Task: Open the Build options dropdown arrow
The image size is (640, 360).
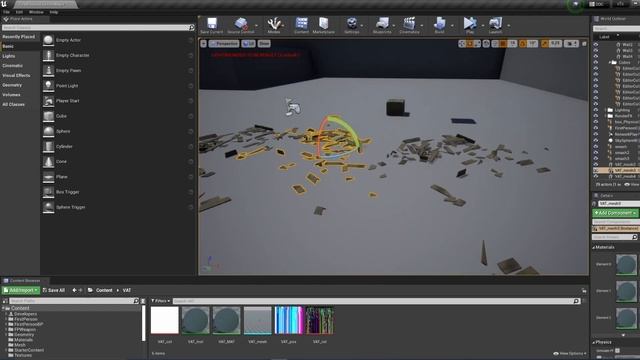Action: 452,25
